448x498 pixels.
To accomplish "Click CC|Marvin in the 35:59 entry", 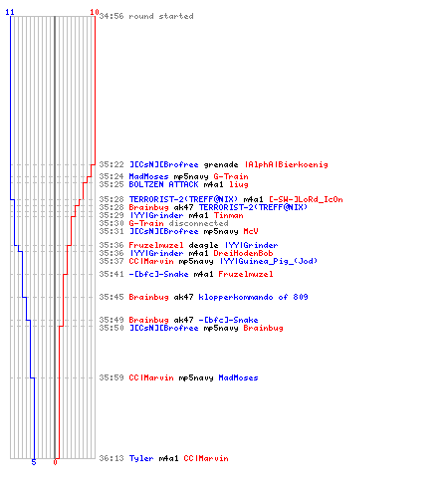I will pyautogui.click(x=151, y=377).
